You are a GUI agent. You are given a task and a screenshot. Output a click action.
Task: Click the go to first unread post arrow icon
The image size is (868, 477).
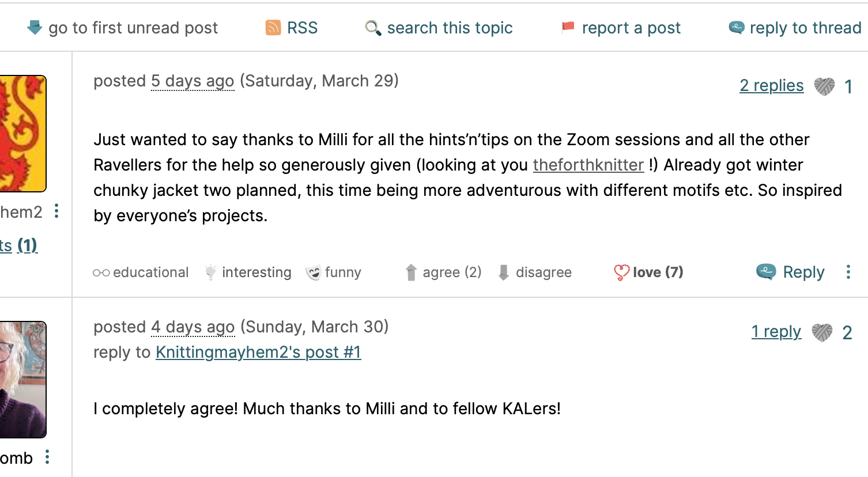[35, 27]
